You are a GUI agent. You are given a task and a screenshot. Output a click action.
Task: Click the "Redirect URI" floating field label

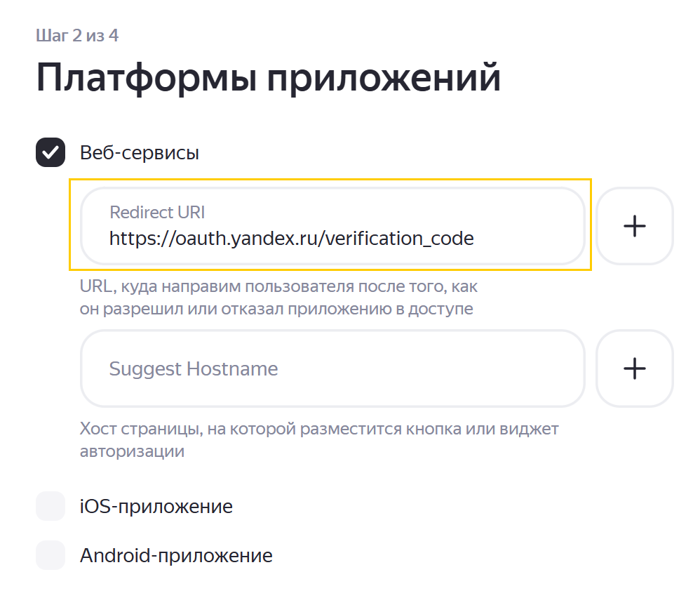pyautogui.click(x=157, y=212)
